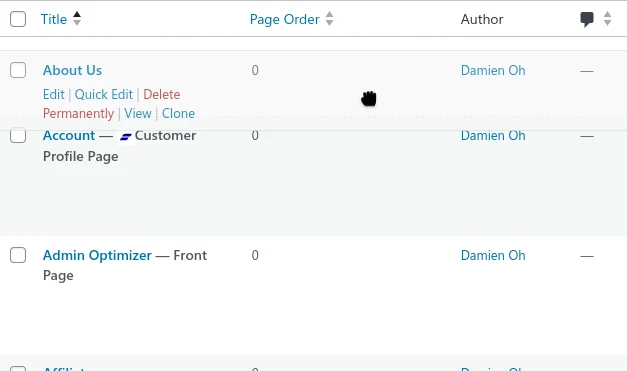627x371 pixels.
Task: Click the sort arrows beside comments icon
Action: (x=607, y=19)
